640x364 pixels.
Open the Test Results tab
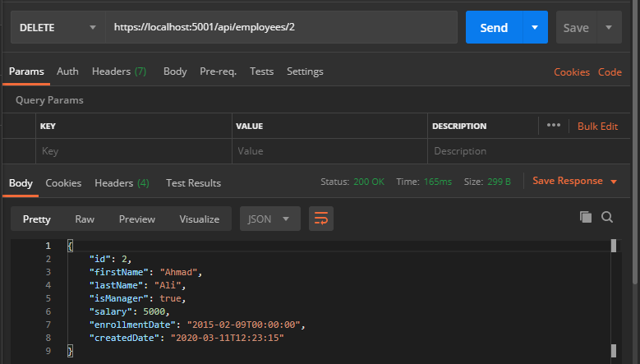193,182
